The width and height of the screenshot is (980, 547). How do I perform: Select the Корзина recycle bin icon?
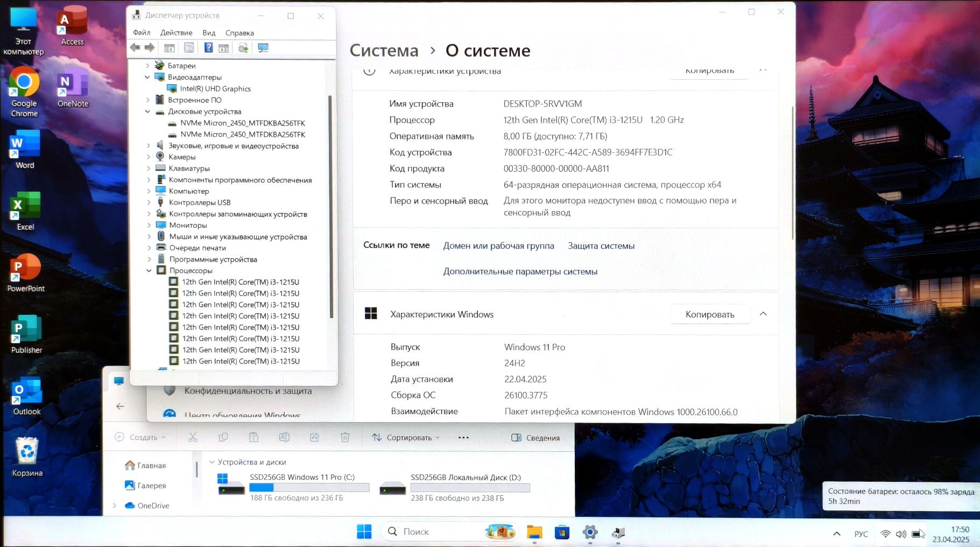(27, 457)
